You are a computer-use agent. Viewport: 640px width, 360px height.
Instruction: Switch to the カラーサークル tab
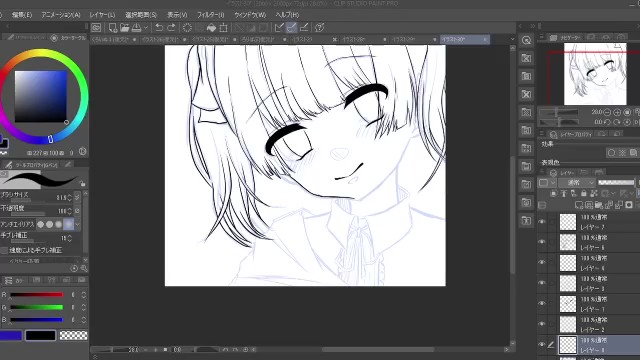[69, 38]
